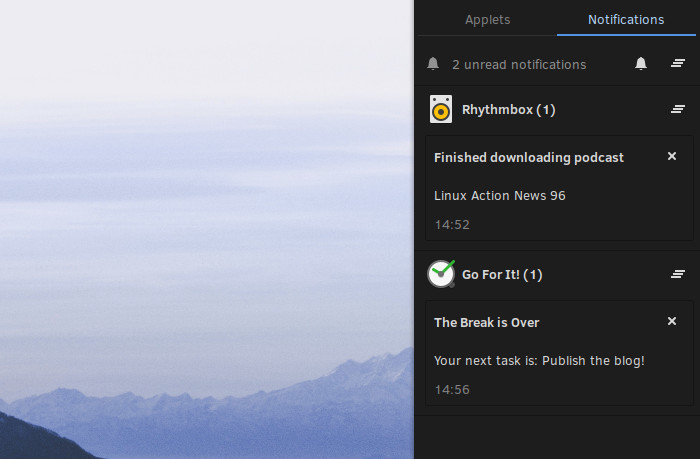Open The Break is Over notification

point(559,353)
